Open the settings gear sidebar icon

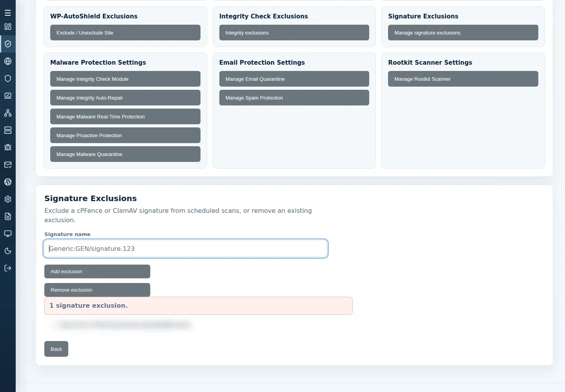(x=8, y=199)
